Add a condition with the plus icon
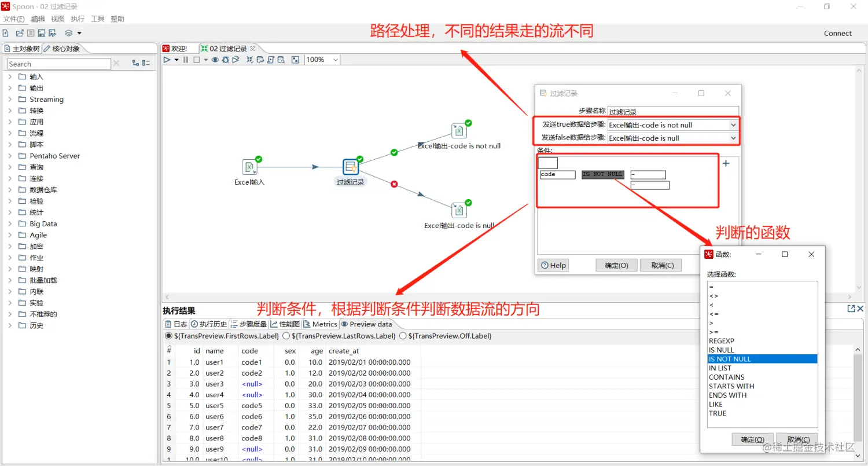The width and height of the screenshot is (868, 466). point(726,163)
